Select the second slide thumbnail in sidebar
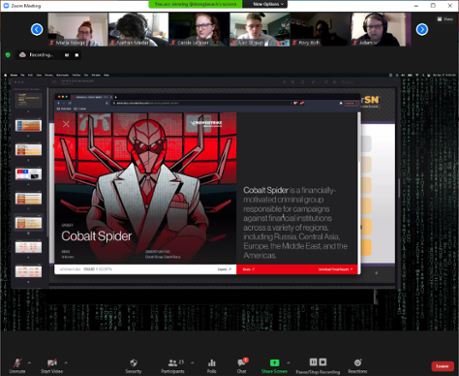The height and width of the screenshot is (376, 459). [28, 126]
